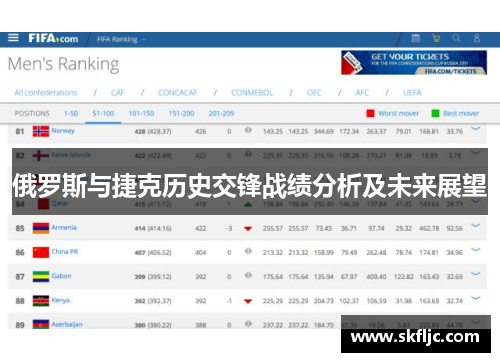The image size is (500, 362).
Task: Open the China PR team link
Action: (65, 252)
